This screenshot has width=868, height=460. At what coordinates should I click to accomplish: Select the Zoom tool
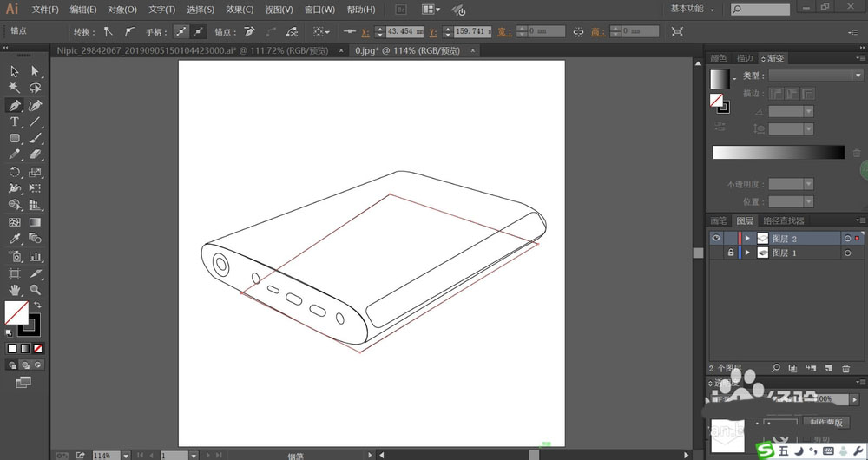click(x=36, y=290)
